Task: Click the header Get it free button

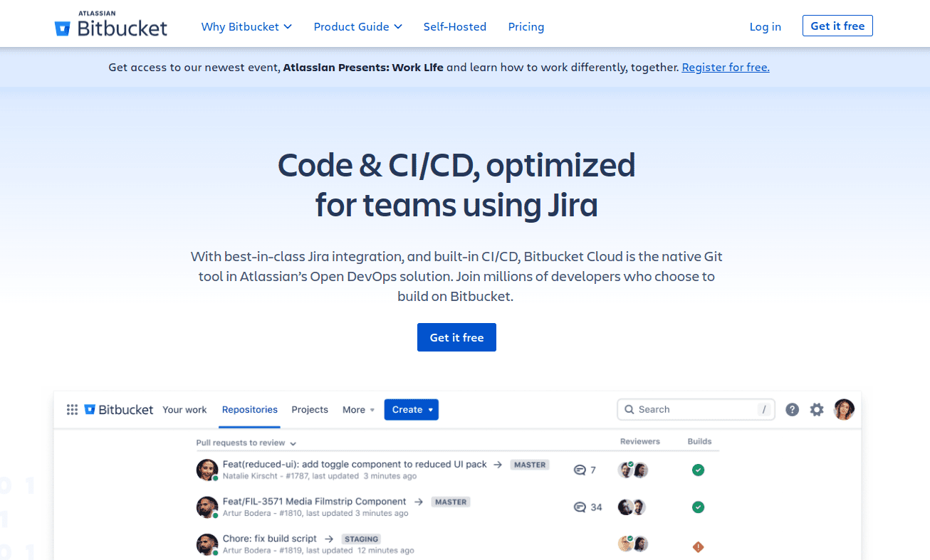Action: (837, 26)
